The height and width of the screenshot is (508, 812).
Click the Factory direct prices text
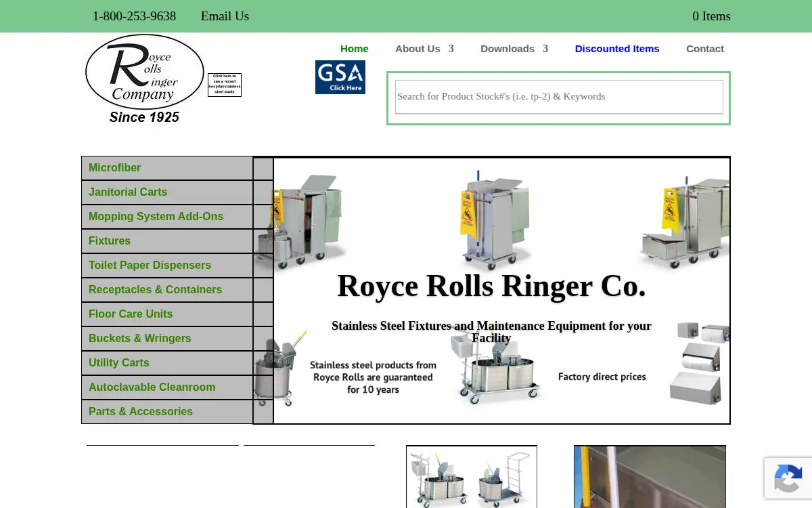(x=602, y=377)
